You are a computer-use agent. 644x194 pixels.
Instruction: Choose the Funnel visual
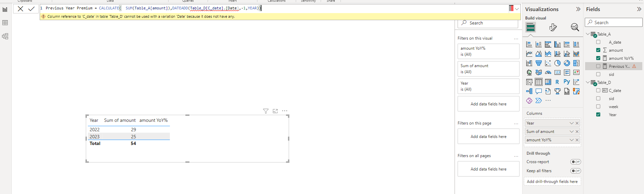coord(539,63)
